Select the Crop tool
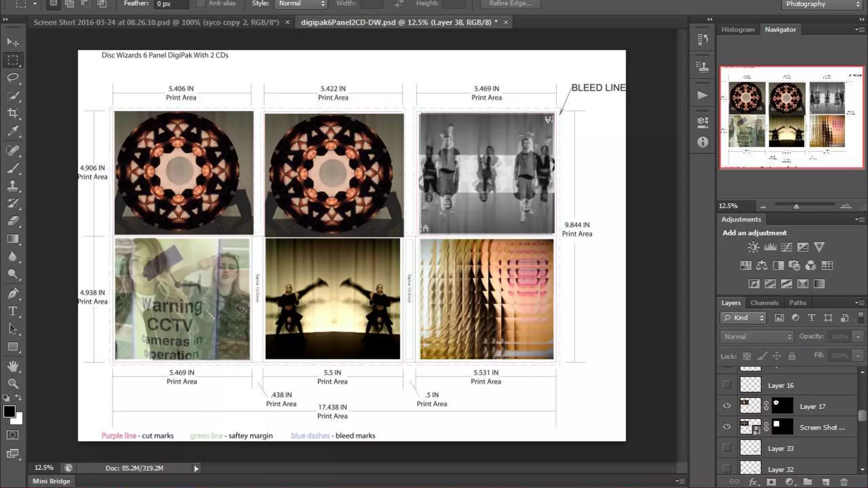The image size is (868, 488). click(x=13, y=113)
